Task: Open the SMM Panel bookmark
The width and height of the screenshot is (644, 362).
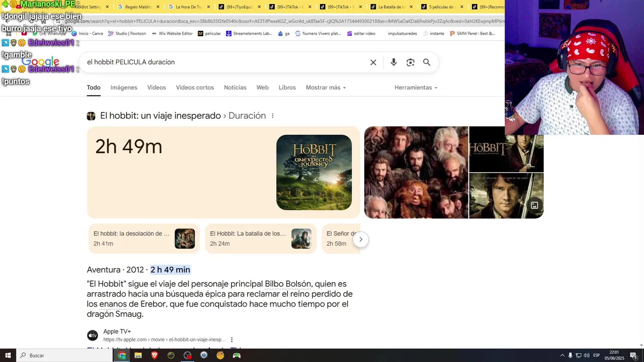Action: click(472, 34)
